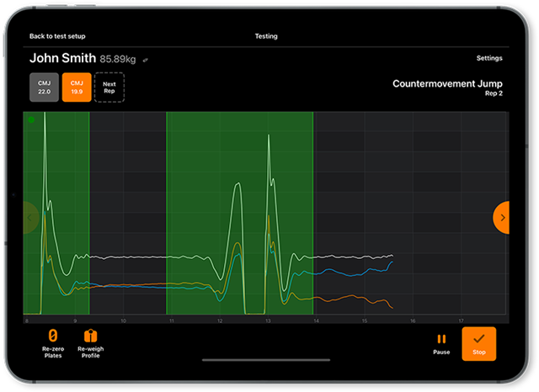The width and height of the screenshot is (539, 392).
Task: Click the 15 second timeline mark
Action: pyautogui.click(x=364, y=320)
